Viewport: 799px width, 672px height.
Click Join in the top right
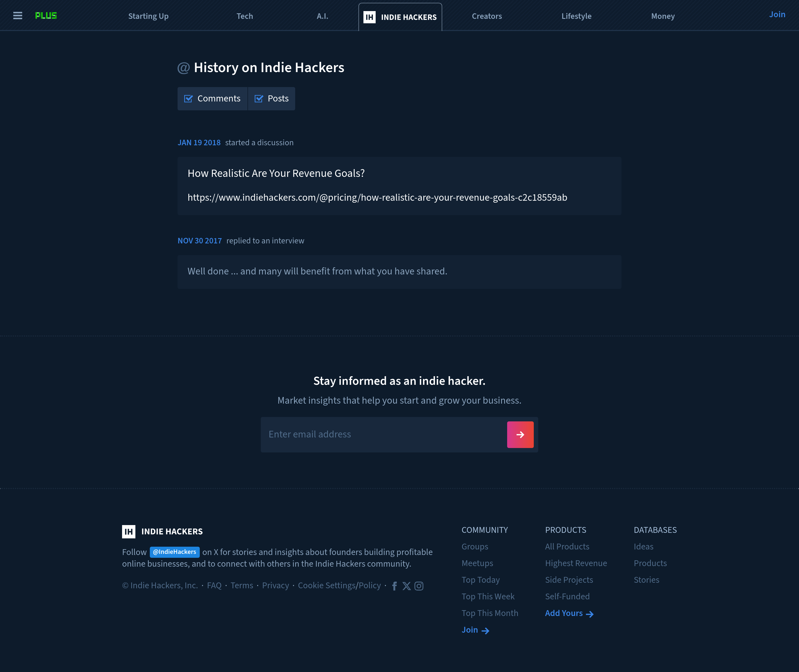click(x=777, y=14)
